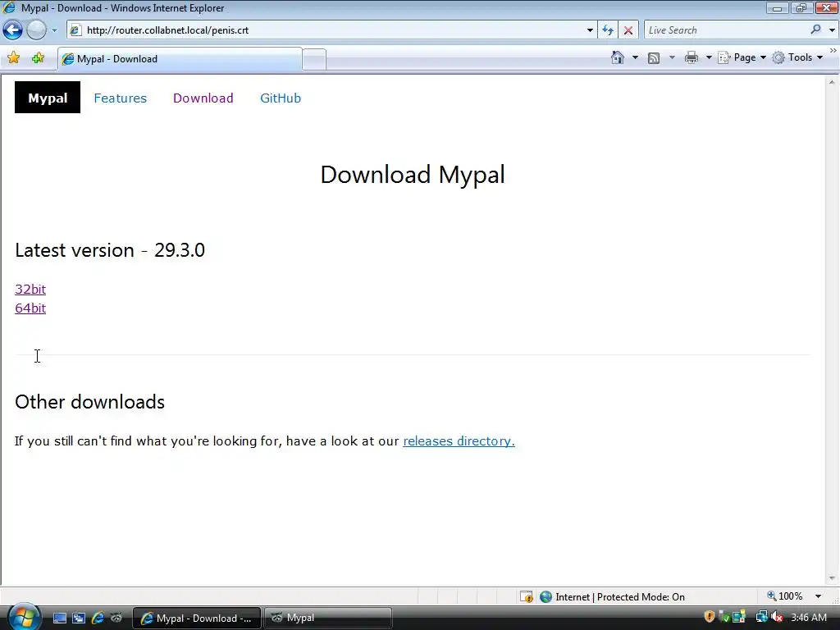Image resolution: width=840 pixels, height=630 pixels.
Task: Expand the Home button dropdown arrow
Action: [636, 57]
